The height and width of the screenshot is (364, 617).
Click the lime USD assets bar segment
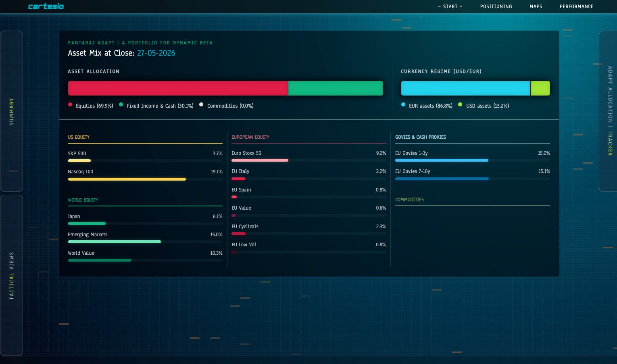click(540, 88)
